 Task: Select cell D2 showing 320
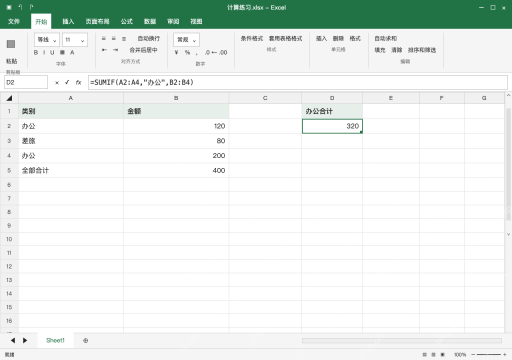(332, 126)
